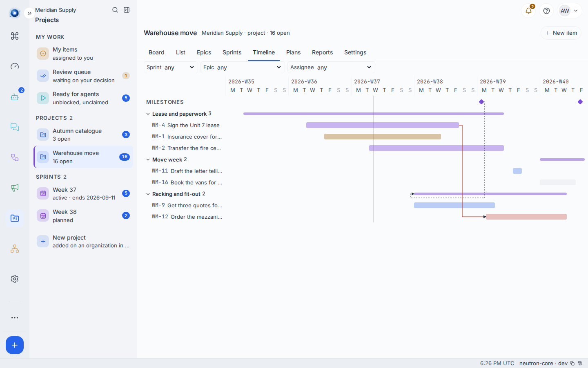Open the Autumn catalogue project
The width and height of the screenshot is (588, 368).
point(83,135)
